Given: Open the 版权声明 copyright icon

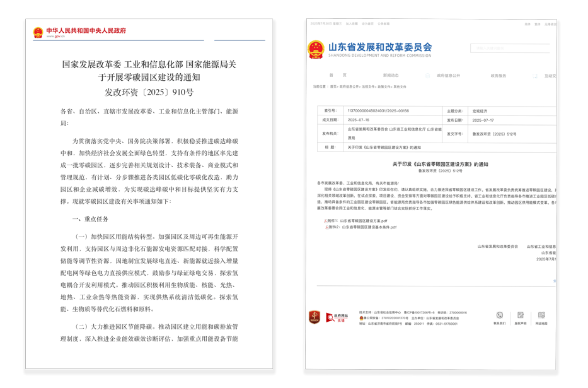Looking at the screenshot, I should pyautogui.click(x=520, y=315).
